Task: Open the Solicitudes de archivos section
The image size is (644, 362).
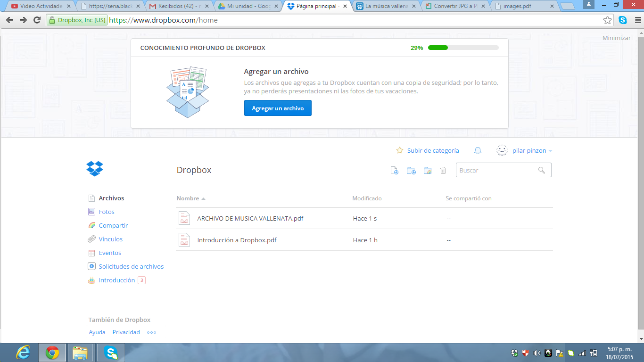Action: (131, 266)
